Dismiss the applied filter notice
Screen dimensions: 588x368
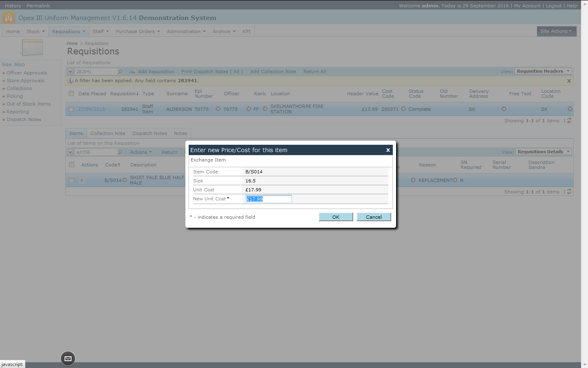pyautogui.click(x=569, y=81)
